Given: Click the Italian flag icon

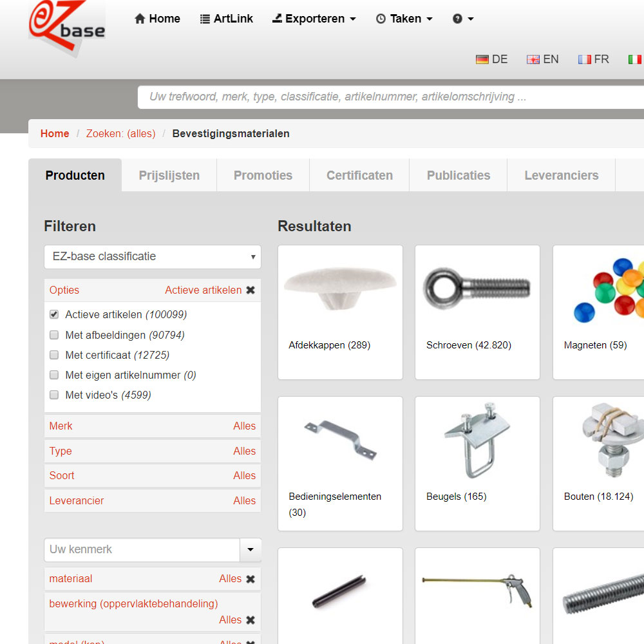Looking at the screenshot, I should 635,59.
